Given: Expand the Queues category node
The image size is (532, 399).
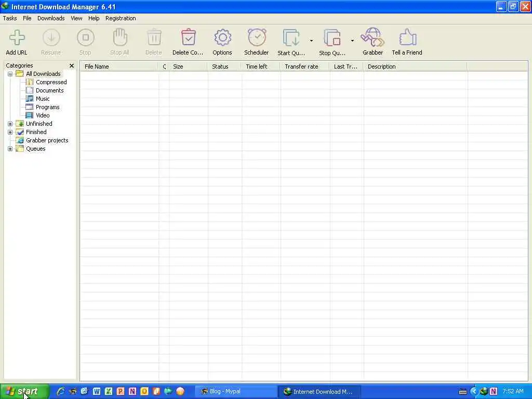Looking at the screenshot, I should coord(10,149).
